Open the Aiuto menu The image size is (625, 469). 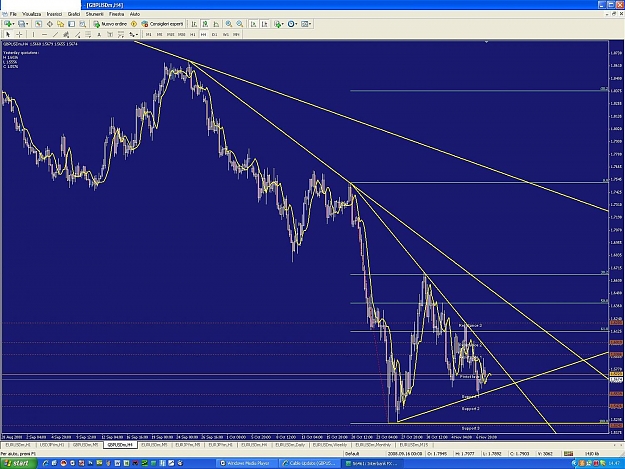tap(135, 14)
